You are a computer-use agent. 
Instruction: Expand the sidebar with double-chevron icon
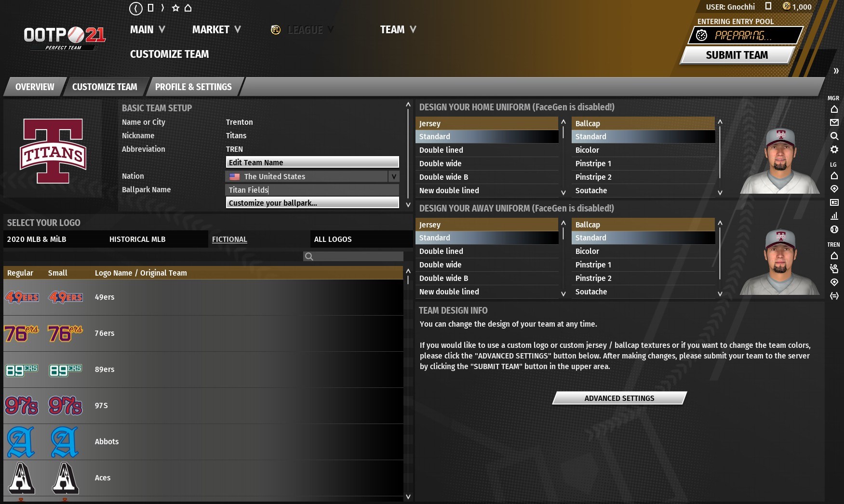tap(836, 71)
